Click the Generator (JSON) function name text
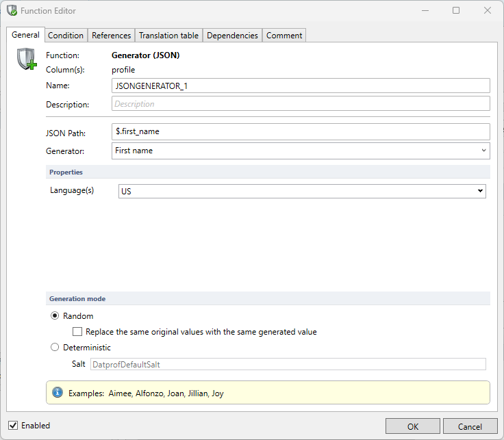The height and width of the screenshot is (440, 504). click(x=146, y=55)
